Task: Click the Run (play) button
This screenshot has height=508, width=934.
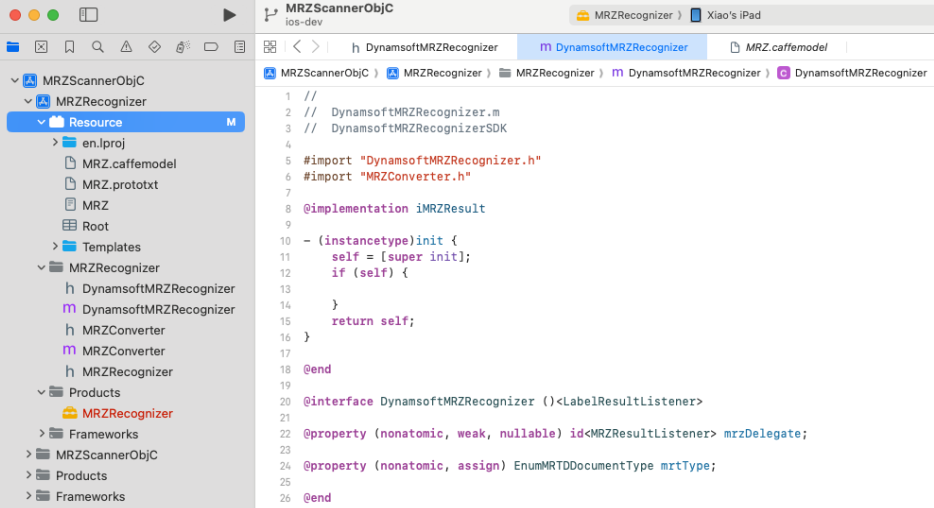Action: coord(230,15)
